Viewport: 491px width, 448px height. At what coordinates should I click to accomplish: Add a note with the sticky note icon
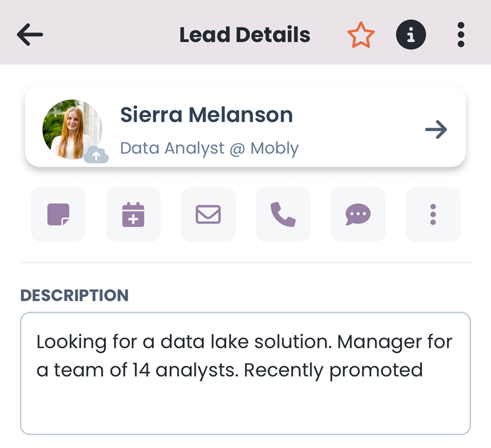pyautogui.click(x=58, y=214)
